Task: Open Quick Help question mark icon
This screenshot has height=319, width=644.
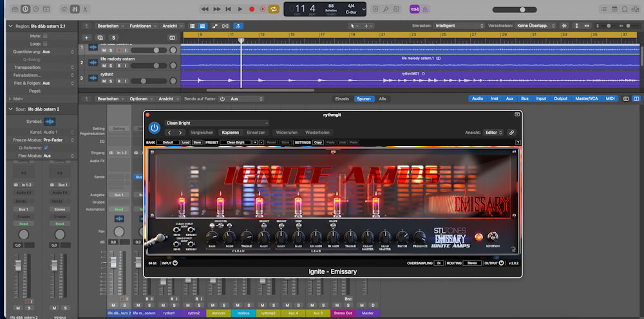Action: tap(35, 8)
